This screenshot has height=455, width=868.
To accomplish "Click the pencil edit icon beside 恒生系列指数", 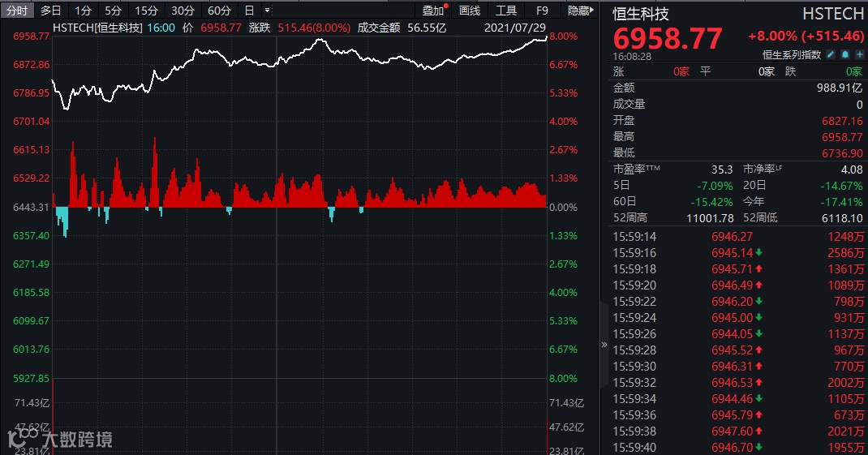I will (831, 54).
